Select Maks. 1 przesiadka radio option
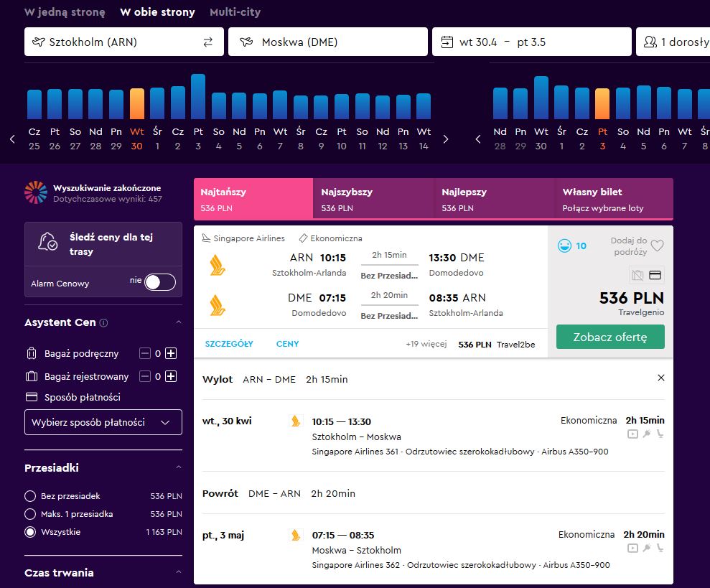The width and height of the screenshot is (710, 588). [x=30, y=514]
